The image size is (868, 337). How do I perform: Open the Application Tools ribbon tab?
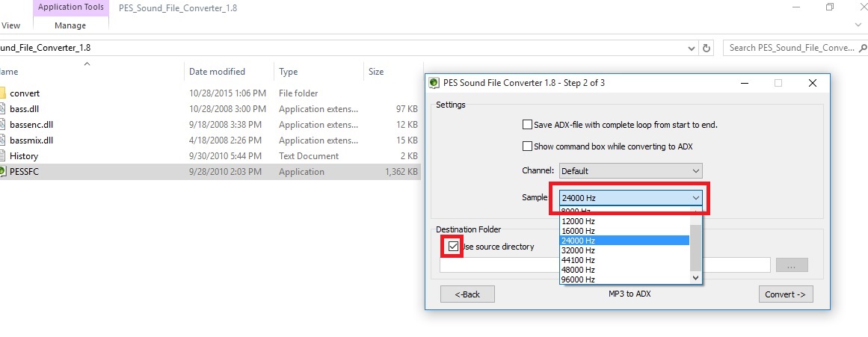[x=71, y=7]
